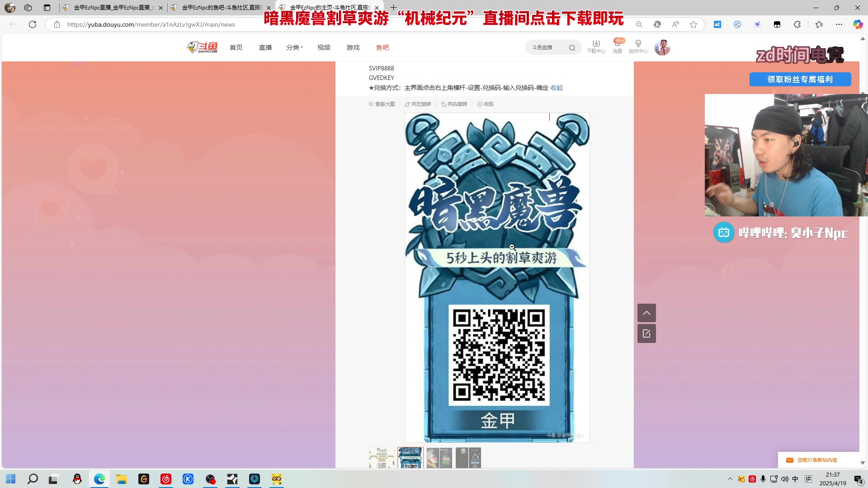Click the address bar URL
The image size is (868, 488).
pos(151,24)
